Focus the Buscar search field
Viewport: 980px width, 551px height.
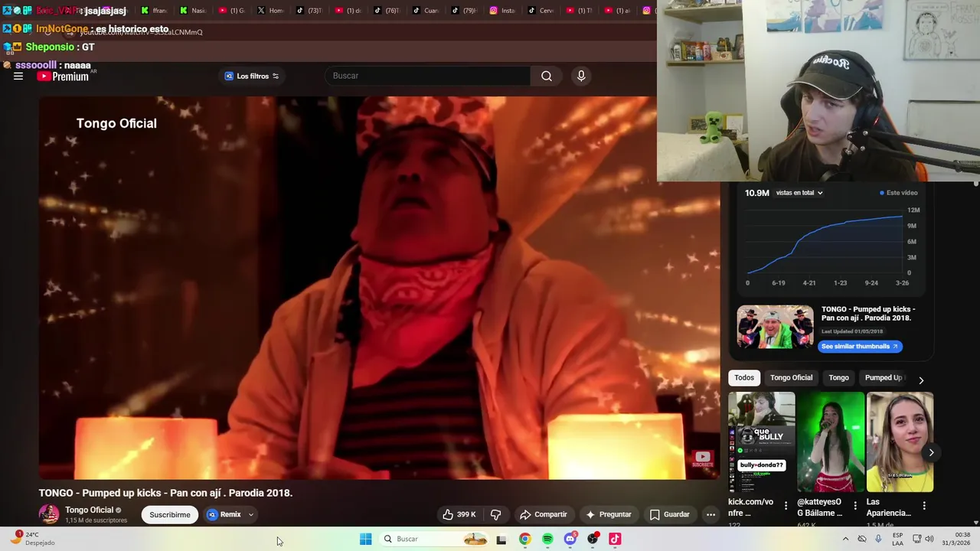coord(427,76)
